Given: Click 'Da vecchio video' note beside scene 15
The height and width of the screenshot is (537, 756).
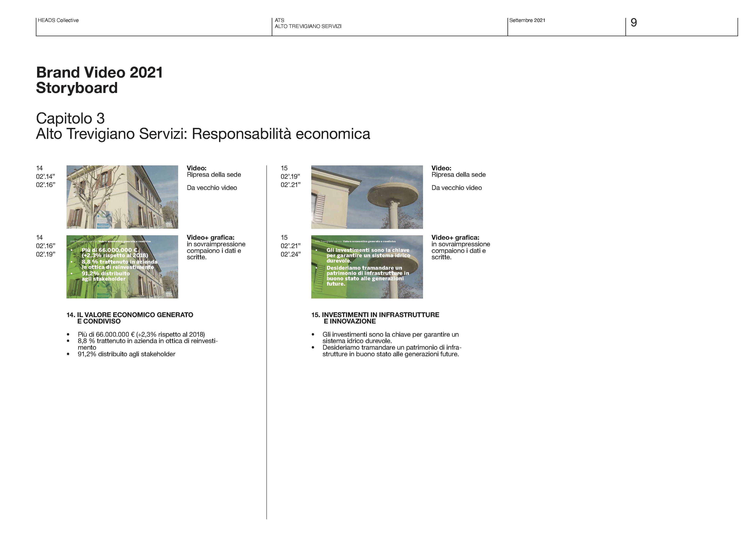Looking at the screenshot, I should click(456, 188).
